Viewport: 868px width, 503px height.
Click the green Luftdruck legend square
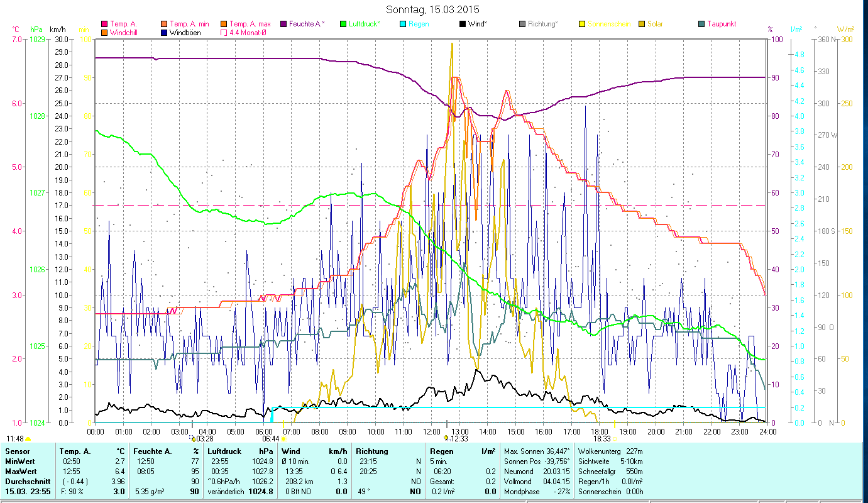pyautogui.click(x=343, y=24)
